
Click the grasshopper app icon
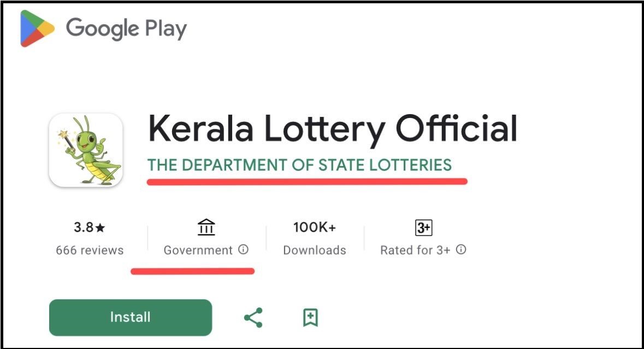86,150
